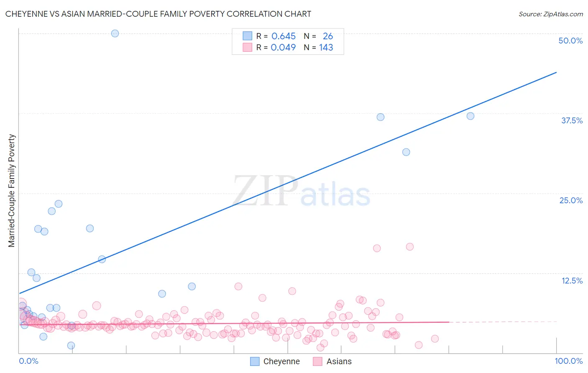Click the 12.5% y-axis tick label
The height and width of the screenshot is (373, 588).
pos(572,281)
